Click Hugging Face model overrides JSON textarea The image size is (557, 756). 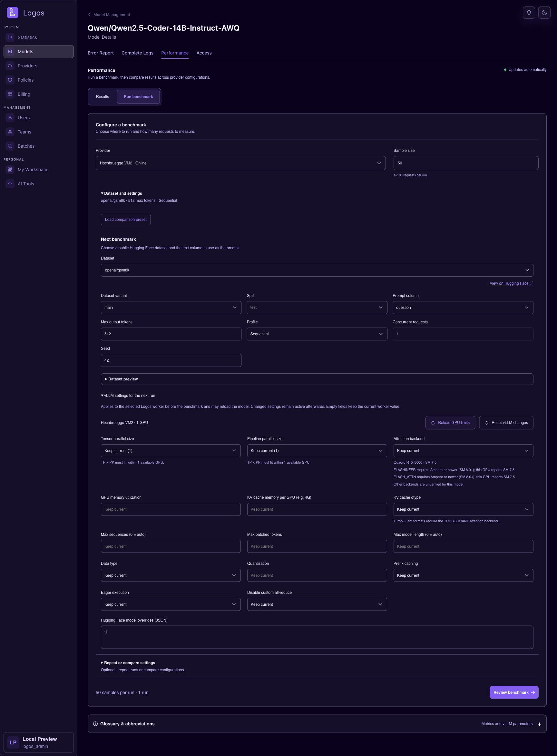(317, 637)
